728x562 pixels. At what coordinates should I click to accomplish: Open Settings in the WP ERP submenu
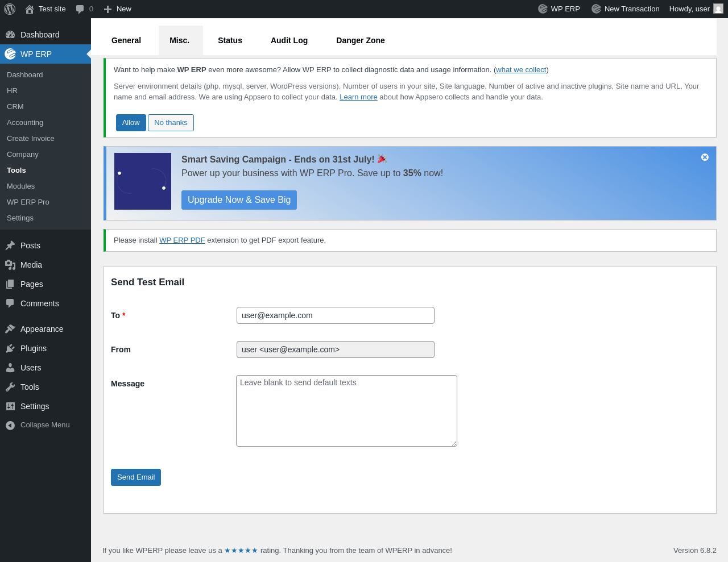(45, 218)
